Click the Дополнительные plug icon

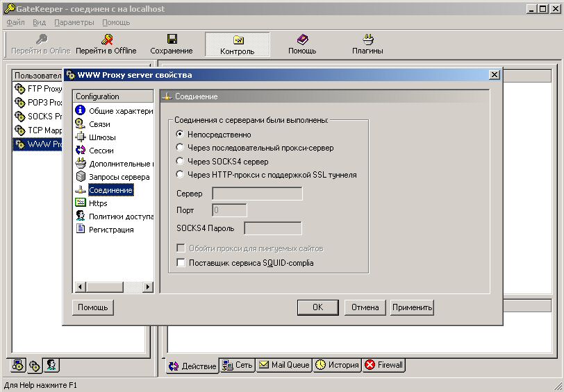pos(80,164)
